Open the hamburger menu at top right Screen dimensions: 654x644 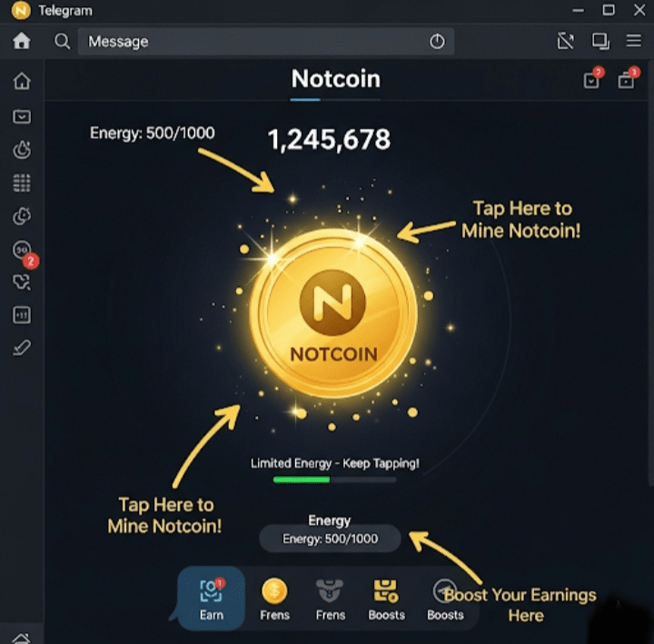[634, 41]
